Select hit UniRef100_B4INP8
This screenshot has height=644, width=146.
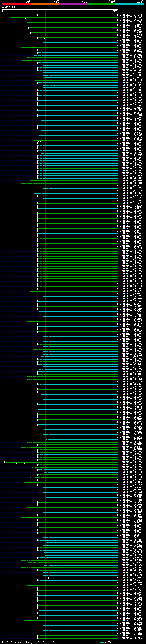point(131,299)
